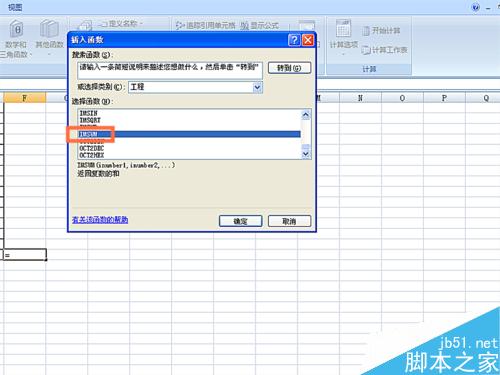The height and width of the screenshot is (375, 500).
Task: Select IMSQRT in the function list
Action: 90,120
